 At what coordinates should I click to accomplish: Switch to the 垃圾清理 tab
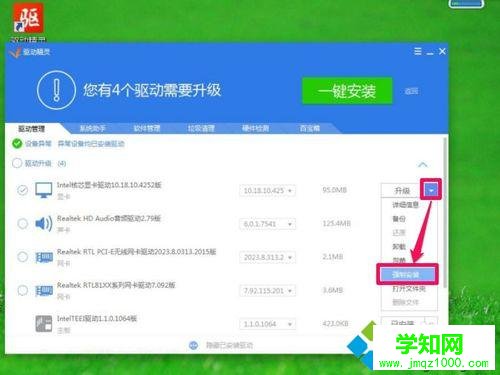click(201, 128)
